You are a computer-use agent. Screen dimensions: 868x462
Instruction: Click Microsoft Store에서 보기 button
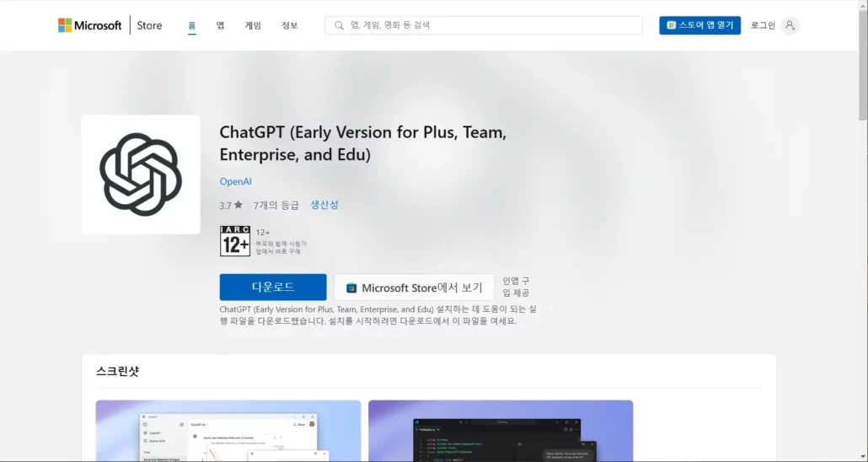414,287
